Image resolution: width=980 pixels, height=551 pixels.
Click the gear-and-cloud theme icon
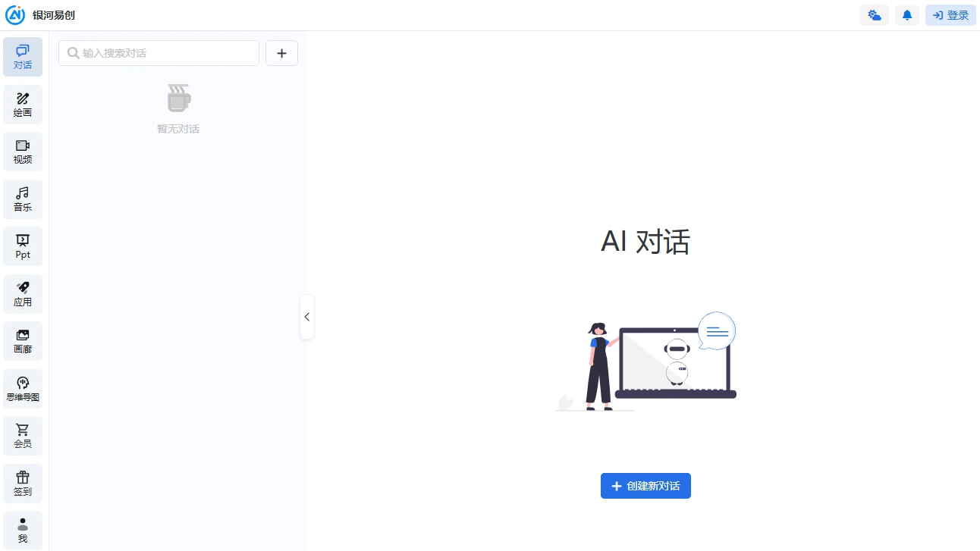[874, 14]
